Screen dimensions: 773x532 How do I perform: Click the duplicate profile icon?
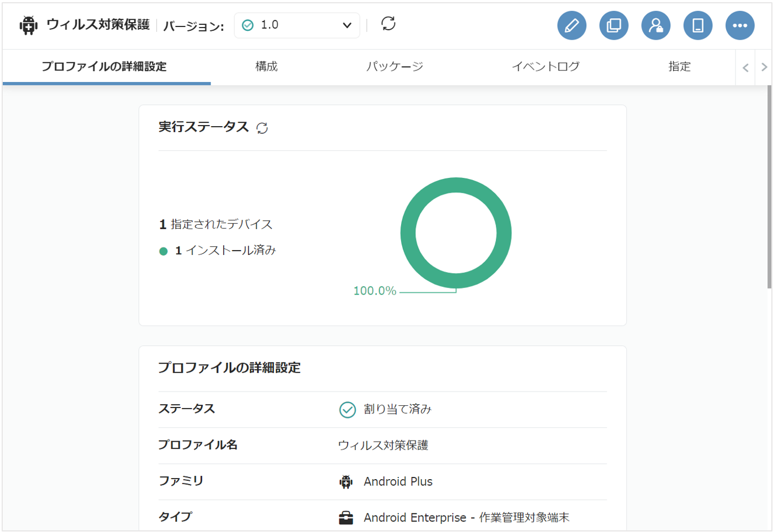pos(614,25)
